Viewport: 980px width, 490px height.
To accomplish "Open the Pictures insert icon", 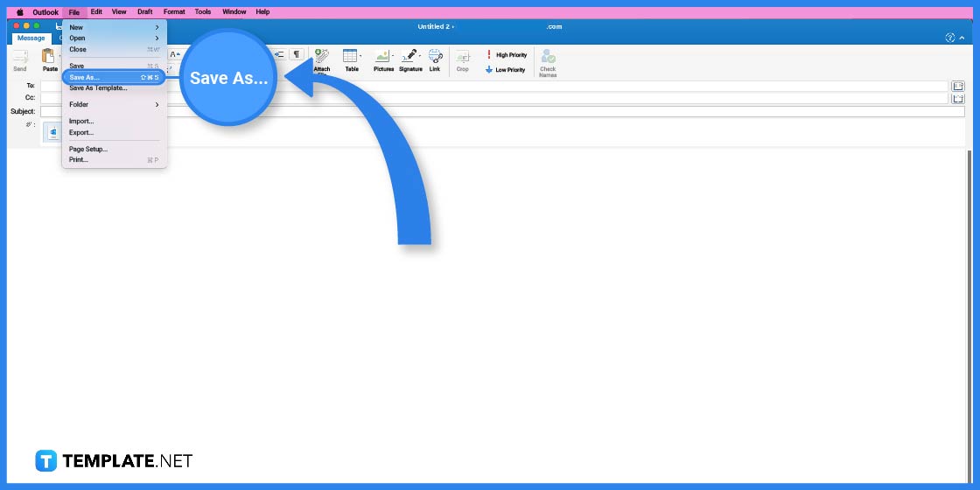I will coord(382,56).
